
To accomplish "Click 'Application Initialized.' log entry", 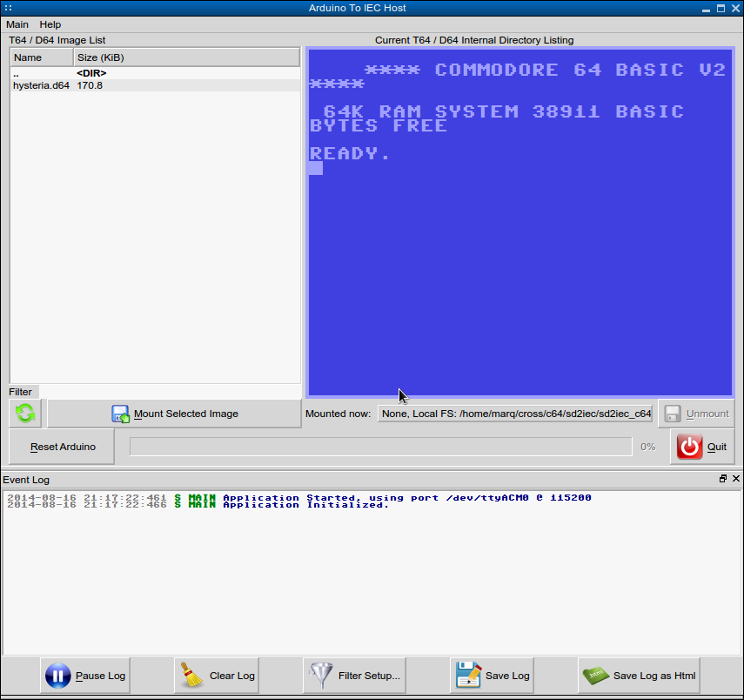I will click(198, 505).
